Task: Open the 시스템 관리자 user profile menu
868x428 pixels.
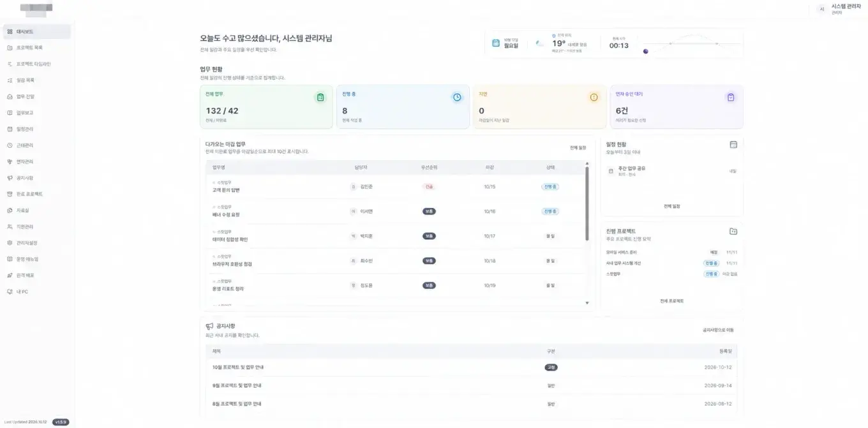Action: (x=839, y=9)
